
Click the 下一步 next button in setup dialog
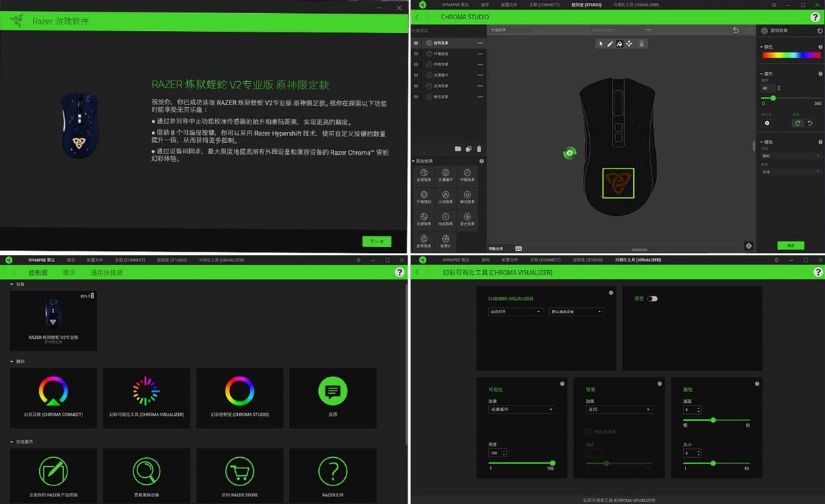tap(377, 241)
